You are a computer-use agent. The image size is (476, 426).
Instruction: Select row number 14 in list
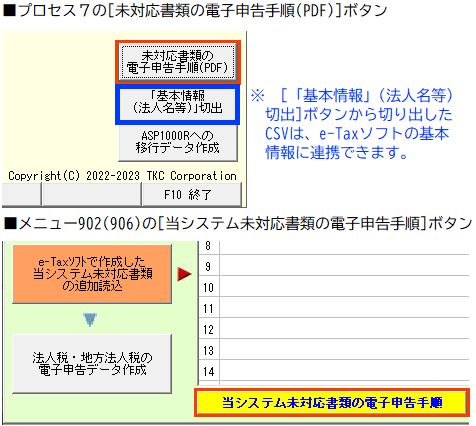coord(334,370)
